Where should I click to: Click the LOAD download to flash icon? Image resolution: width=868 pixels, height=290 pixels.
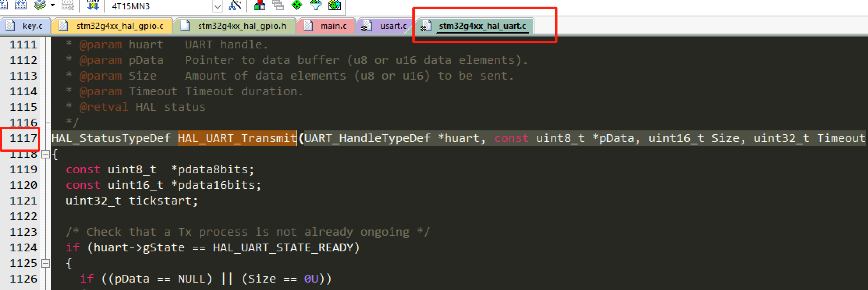(x=93, y=5)
